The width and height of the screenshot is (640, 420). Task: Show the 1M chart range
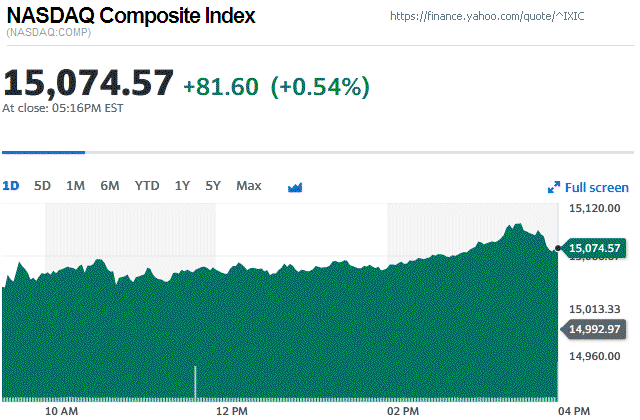click(75, 186)
